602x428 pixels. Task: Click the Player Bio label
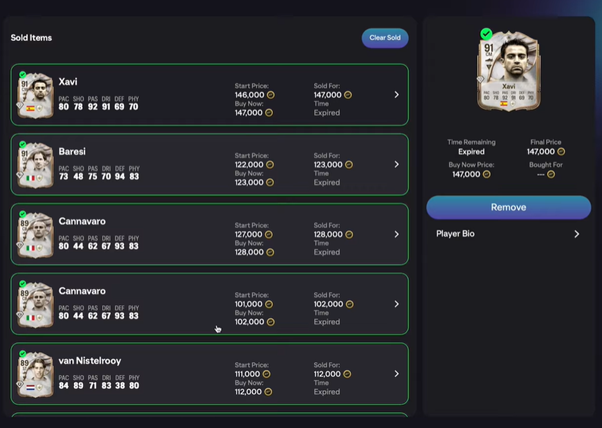455,234
